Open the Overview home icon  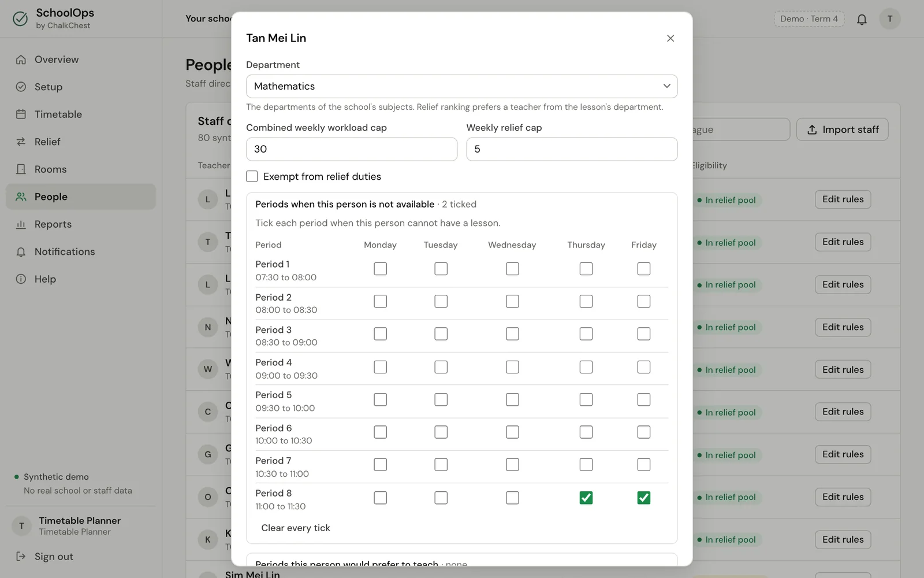[21, 60]
